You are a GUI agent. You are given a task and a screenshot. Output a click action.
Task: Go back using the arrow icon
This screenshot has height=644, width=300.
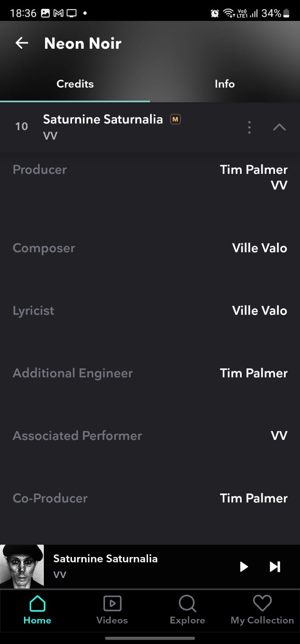pos(22,43)
